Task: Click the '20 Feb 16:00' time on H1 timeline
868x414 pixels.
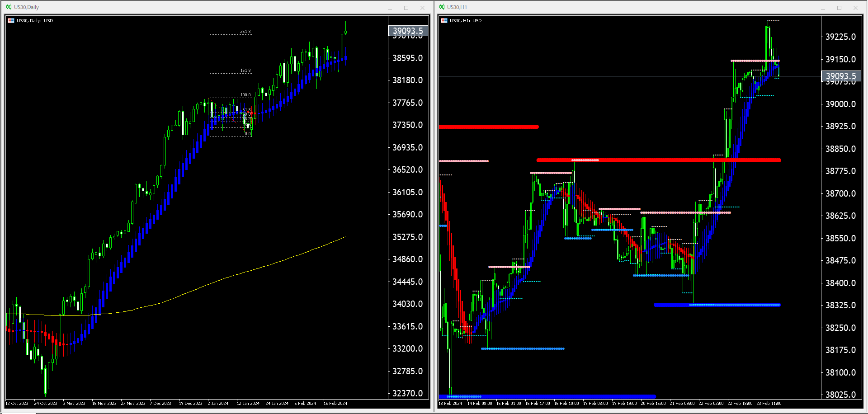Action: 653,404
